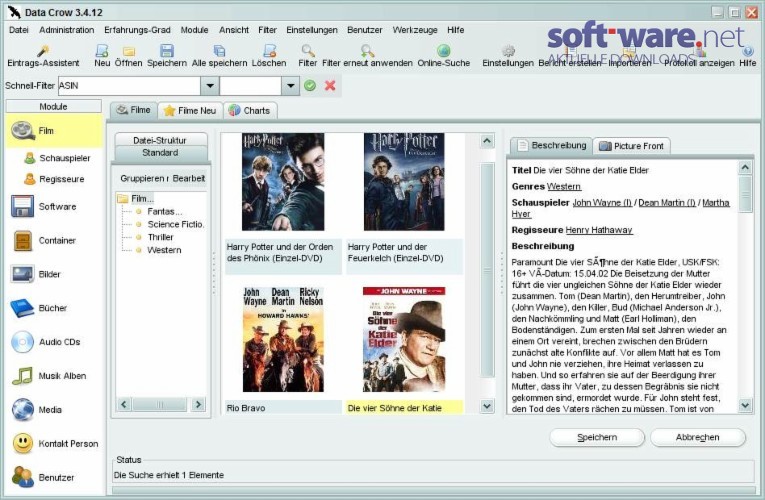Click the Speichern button at bottom
The width and height of the screenshot is (765, 500).
pyautogui.click(x=597, y=437)
